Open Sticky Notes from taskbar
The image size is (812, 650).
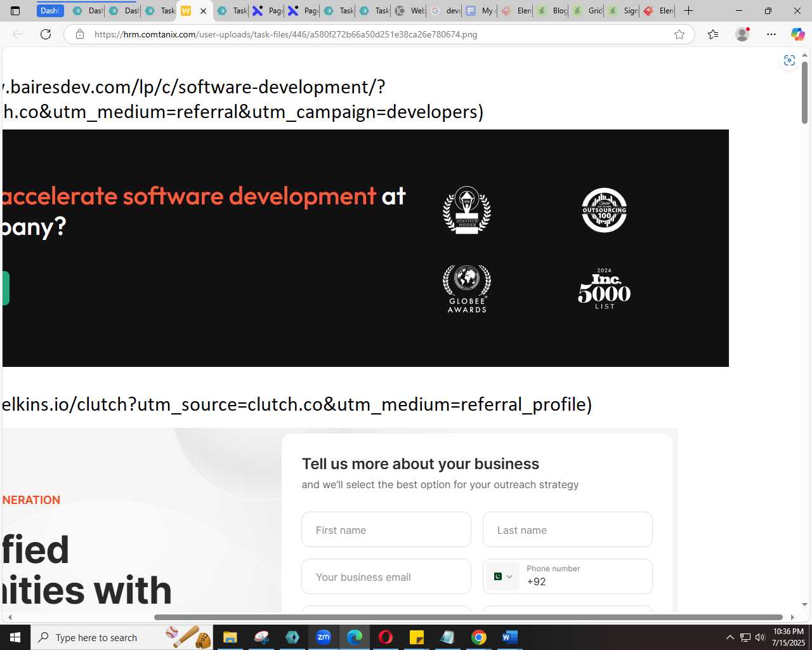417,637
